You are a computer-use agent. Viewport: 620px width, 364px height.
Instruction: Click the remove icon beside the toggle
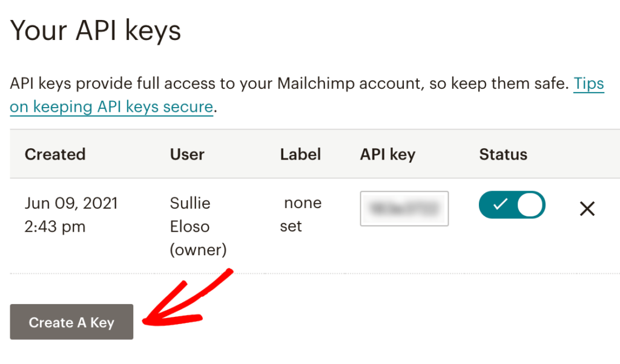(587, 209)
